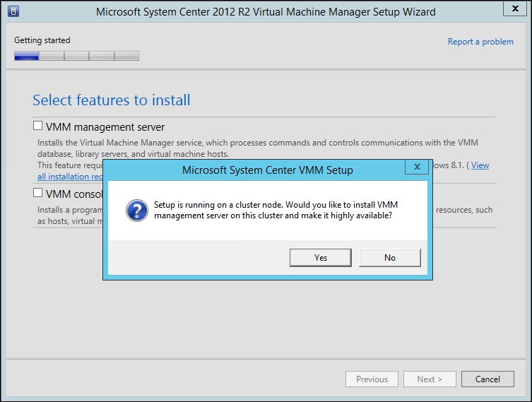
Task: Close the VMM Setup dialog box
Action: coord(417,167)
